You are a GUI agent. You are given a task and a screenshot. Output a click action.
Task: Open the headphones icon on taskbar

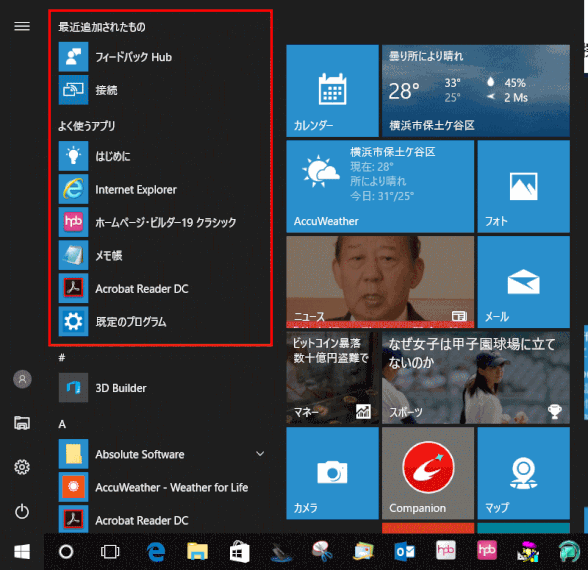[x=569, y=551]
